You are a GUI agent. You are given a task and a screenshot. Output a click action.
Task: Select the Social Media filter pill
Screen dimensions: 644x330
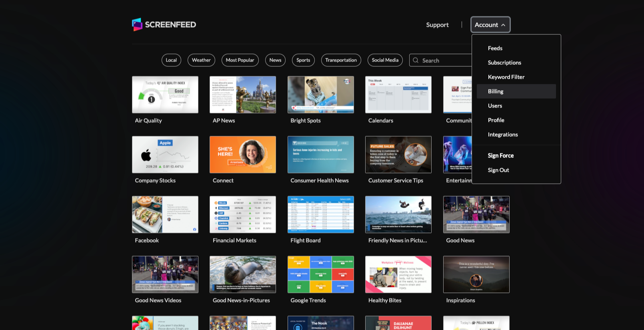click(x=385, y=60)
